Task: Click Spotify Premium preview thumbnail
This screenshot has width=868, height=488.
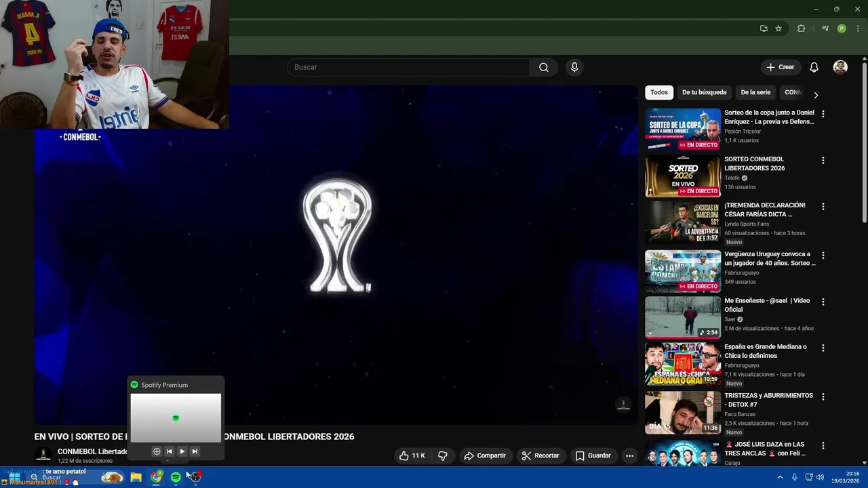Action: (x=176, y=418)
